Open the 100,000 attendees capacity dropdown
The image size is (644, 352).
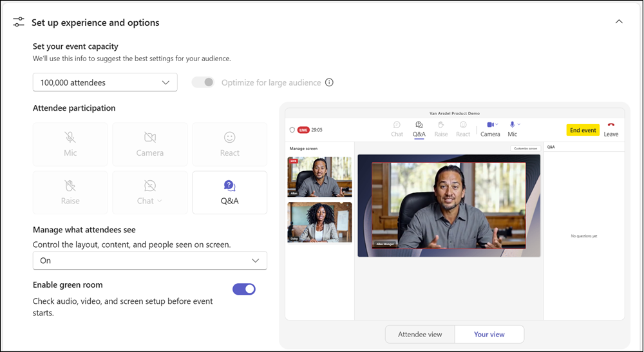tap(105, 82)
